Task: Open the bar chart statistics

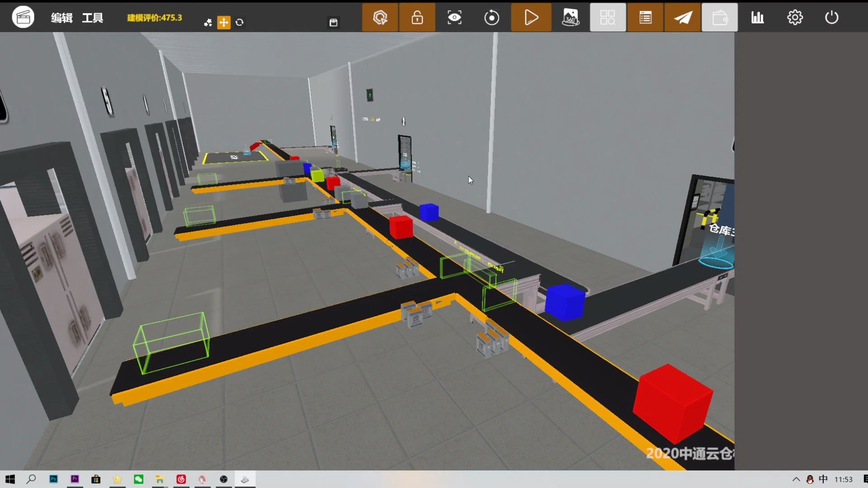Action: pyautogui.click(x=758, y=18)
